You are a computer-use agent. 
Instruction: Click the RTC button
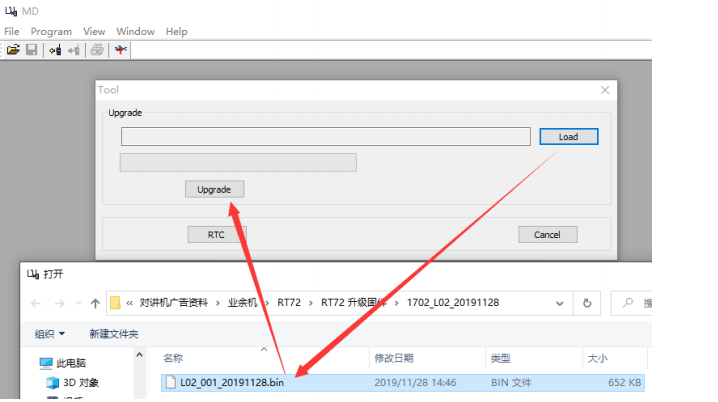[x=215, y=234]
